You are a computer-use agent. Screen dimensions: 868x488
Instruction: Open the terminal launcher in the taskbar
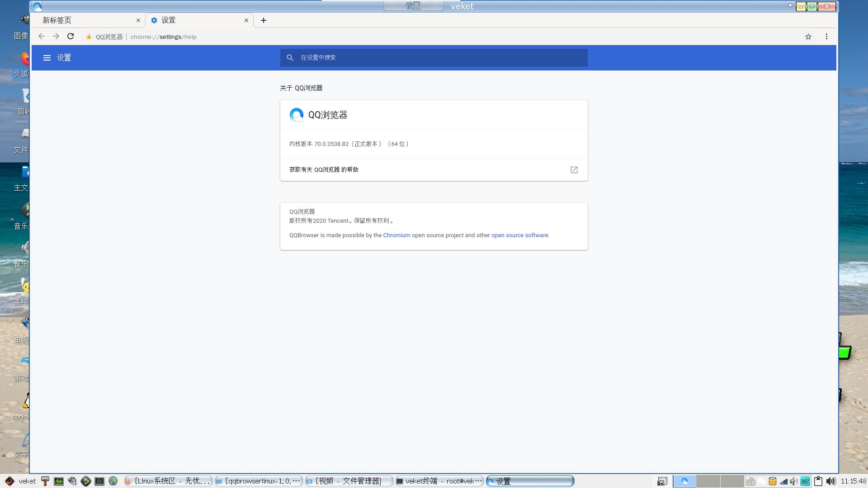(x=99, y=481)
